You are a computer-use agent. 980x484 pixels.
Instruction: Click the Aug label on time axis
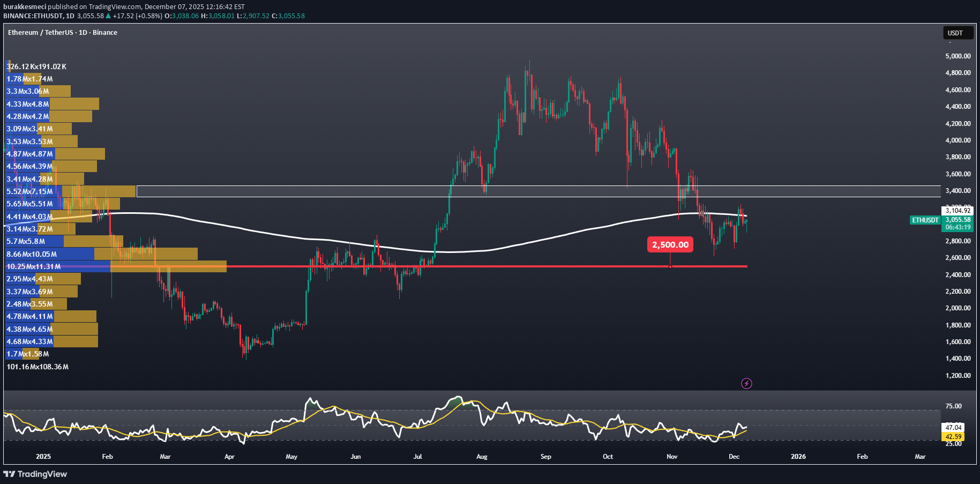(482, 457)
